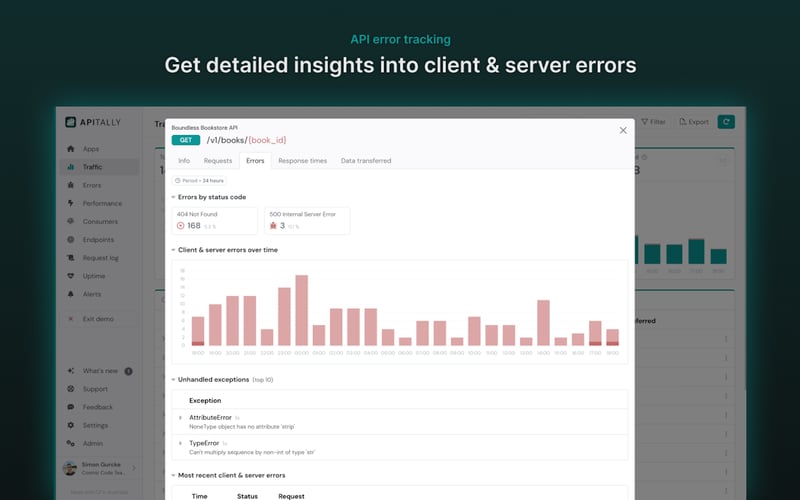Click the green refresh button
Image resolution: width=800 pixels, height=500 pixels.
coord(726,122)
